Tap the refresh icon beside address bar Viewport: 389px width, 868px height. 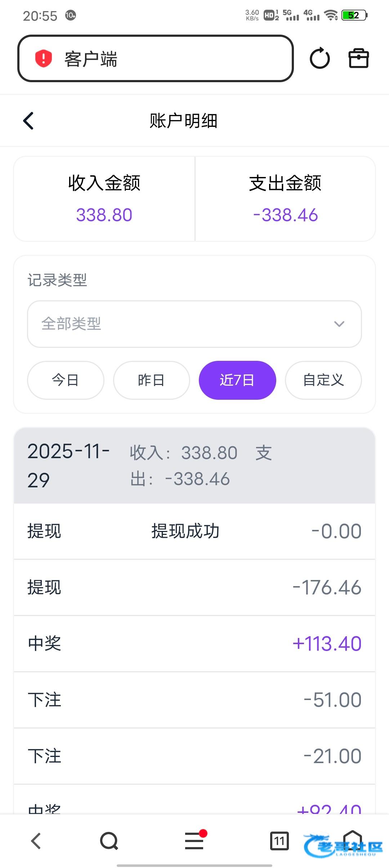(x=319, y=58)
